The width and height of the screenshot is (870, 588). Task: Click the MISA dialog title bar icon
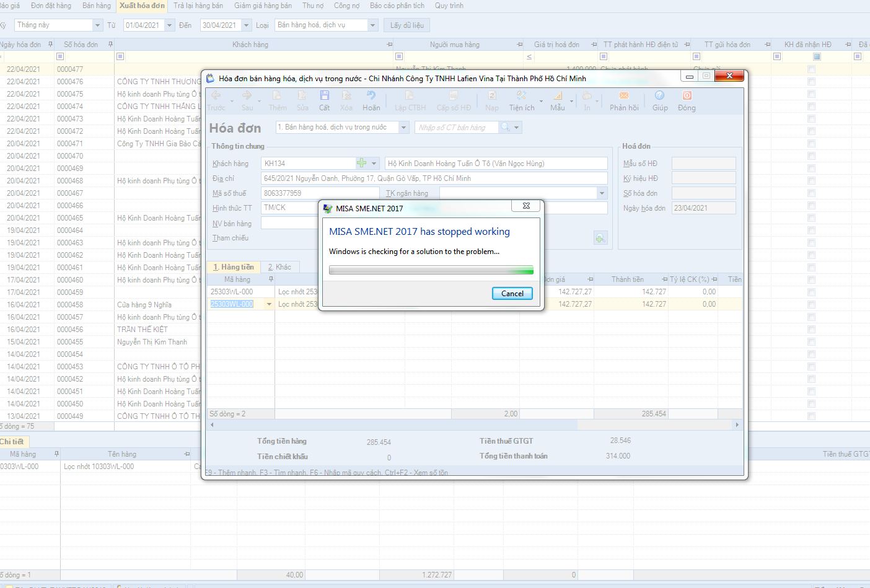pyautogui.click(x=328, y=208)
